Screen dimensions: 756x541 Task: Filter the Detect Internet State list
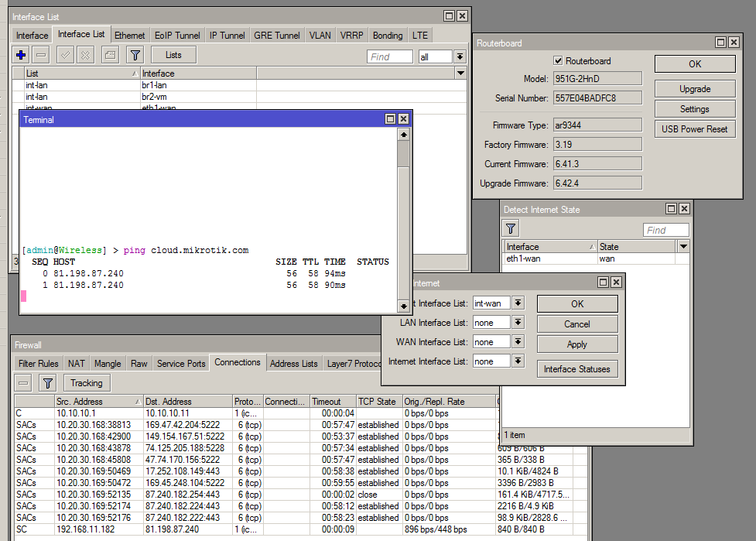(x=511, y=228)
